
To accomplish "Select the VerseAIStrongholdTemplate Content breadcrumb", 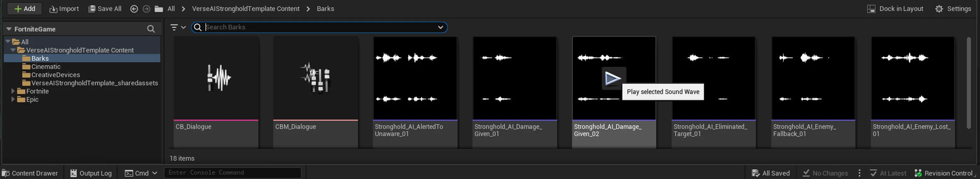I will (246, 9).
